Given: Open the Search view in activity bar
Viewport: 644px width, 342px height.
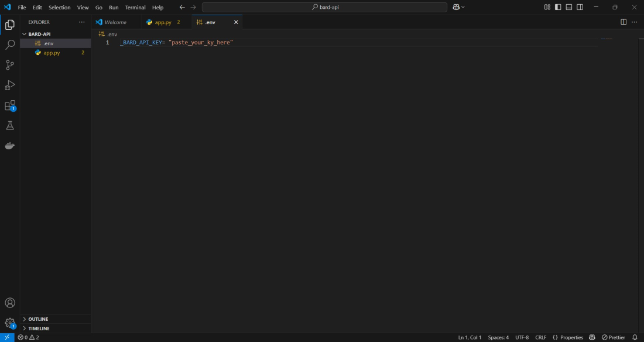Looking at the screenshot, I should [x=10, y=45].
